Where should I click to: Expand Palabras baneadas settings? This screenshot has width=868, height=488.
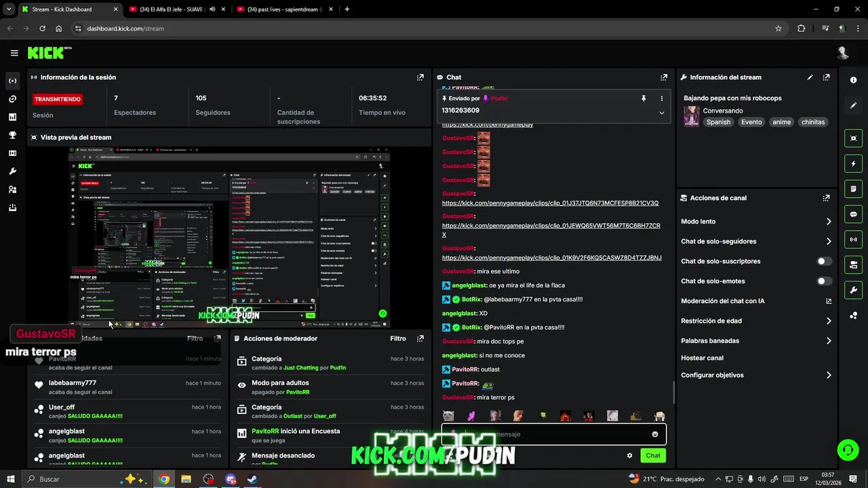pyautogui.click(x=829, y=341)
